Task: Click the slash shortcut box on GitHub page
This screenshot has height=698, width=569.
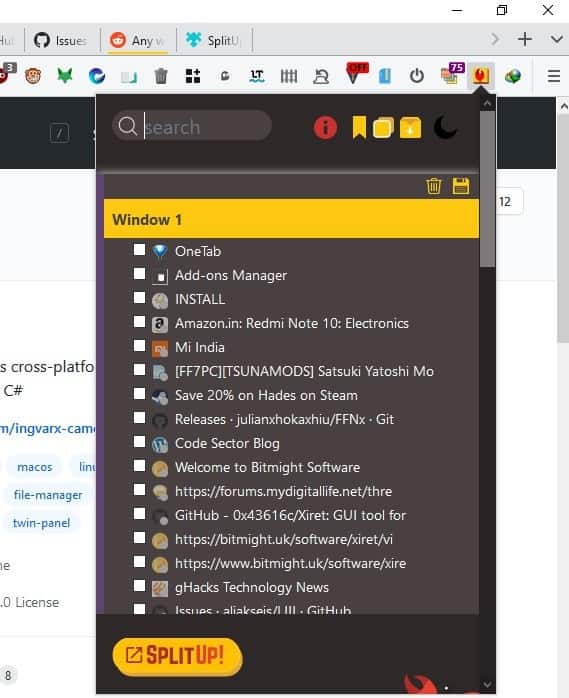Action: pyautogui.click(x=60, y=133)
